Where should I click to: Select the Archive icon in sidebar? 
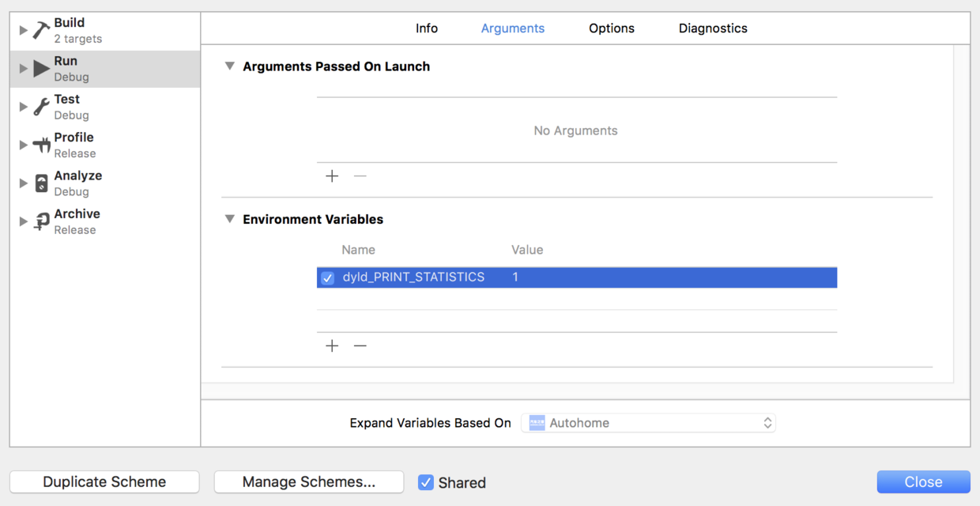42,222
